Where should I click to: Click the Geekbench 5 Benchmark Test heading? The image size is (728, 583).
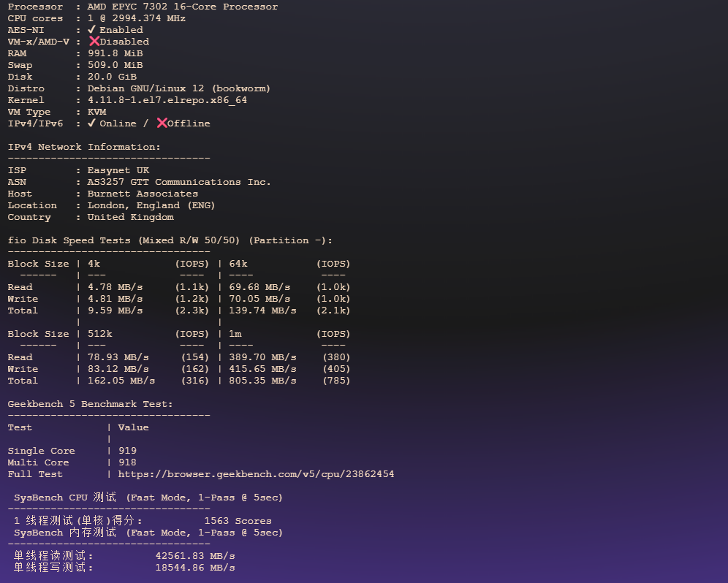[90, 404]
